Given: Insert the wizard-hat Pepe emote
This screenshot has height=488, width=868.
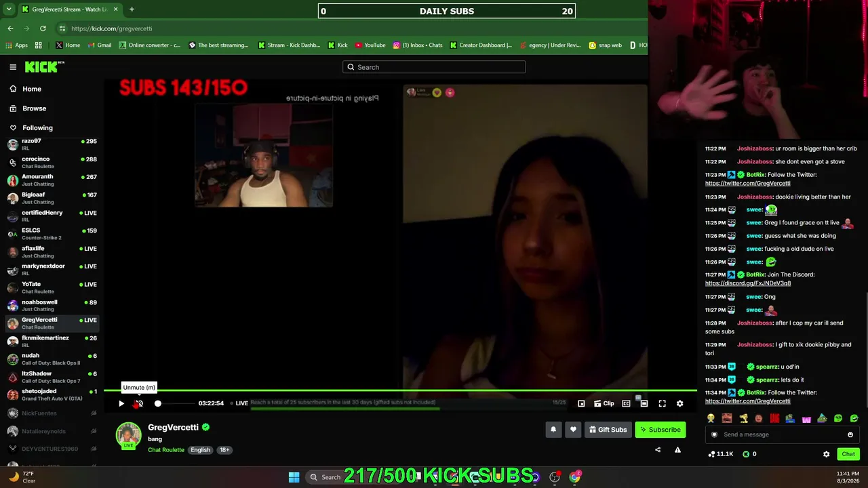Looking at the screenshot, I should (822, 418).
